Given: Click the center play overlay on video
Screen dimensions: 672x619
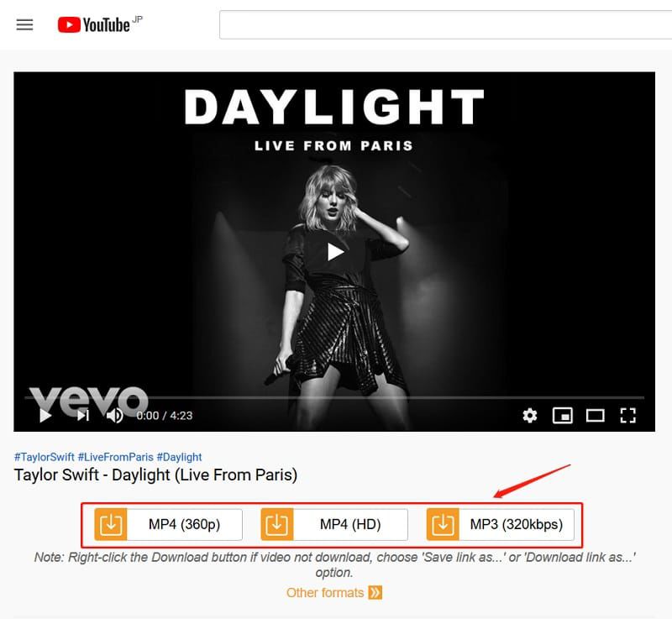Looking at the screenshot, I should point(334,252).
